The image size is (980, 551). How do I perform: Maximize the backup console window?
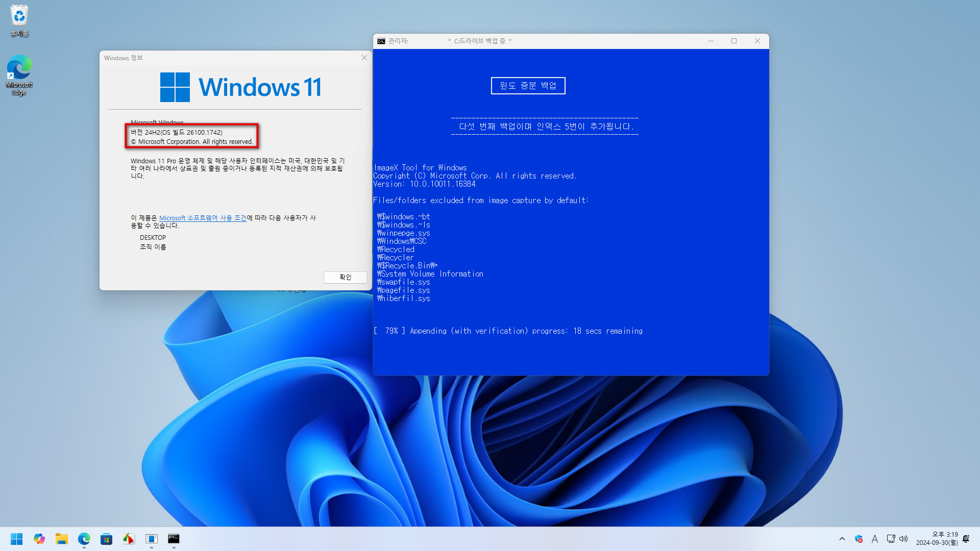point(734,41)
